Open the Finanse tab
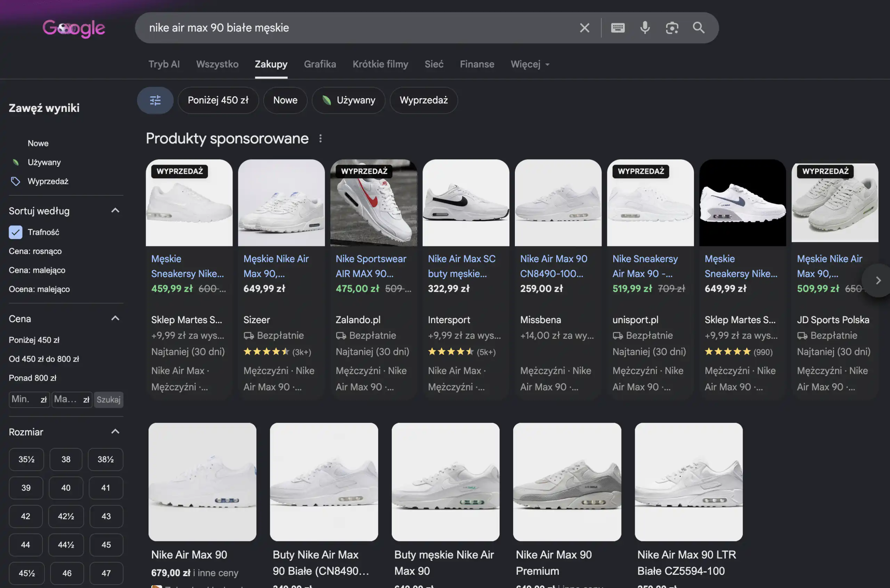This screenshot has width=890, height=588. 477,64
